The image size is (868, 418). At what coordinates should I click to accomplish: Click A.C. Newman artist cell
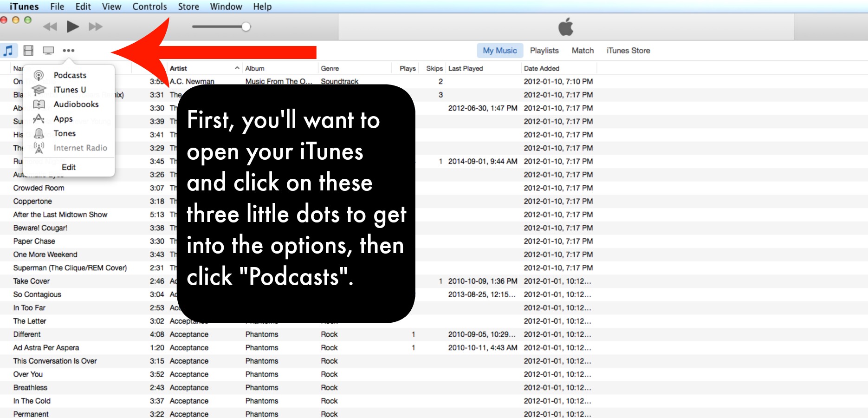[192, 81]
